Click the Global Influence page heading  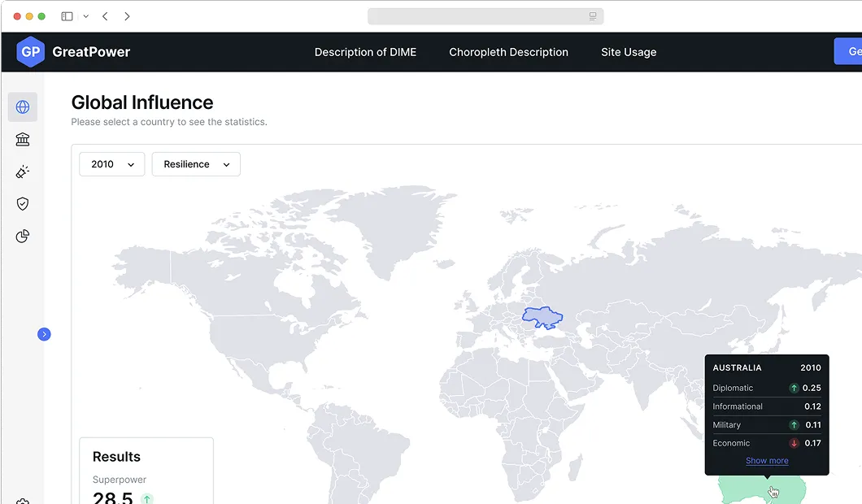pos(142,102)
